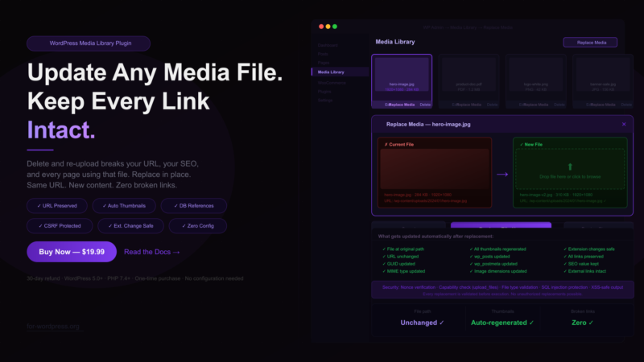
Task: Click the 'Zero ✓' broken links value
Action: (x=582, y=323)
